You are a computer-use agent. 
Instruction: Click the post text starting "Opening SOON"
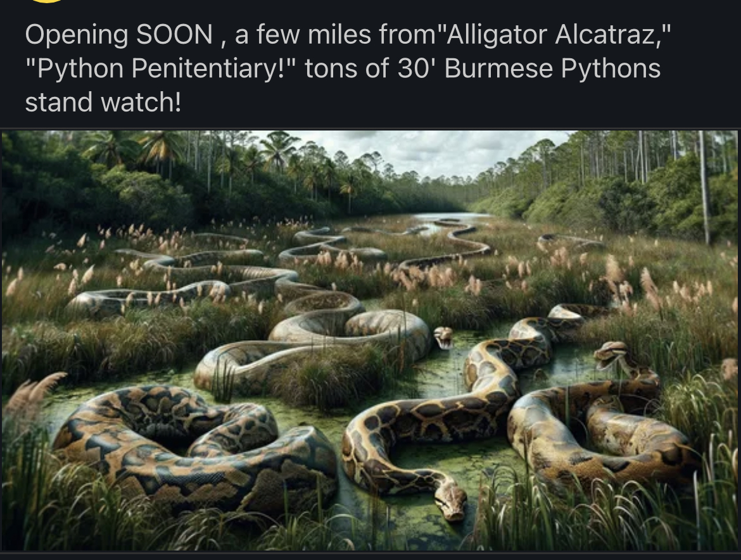348,68
